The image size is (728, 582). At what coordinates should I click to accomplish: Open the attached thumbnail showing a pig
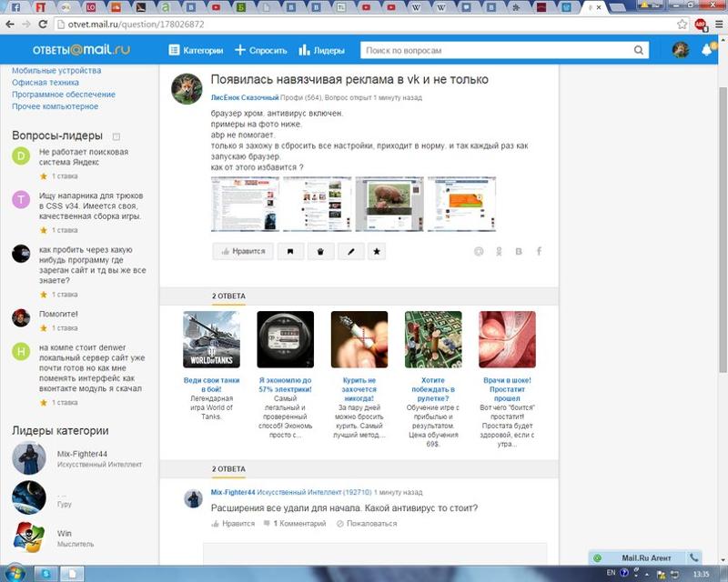(389, 204)
